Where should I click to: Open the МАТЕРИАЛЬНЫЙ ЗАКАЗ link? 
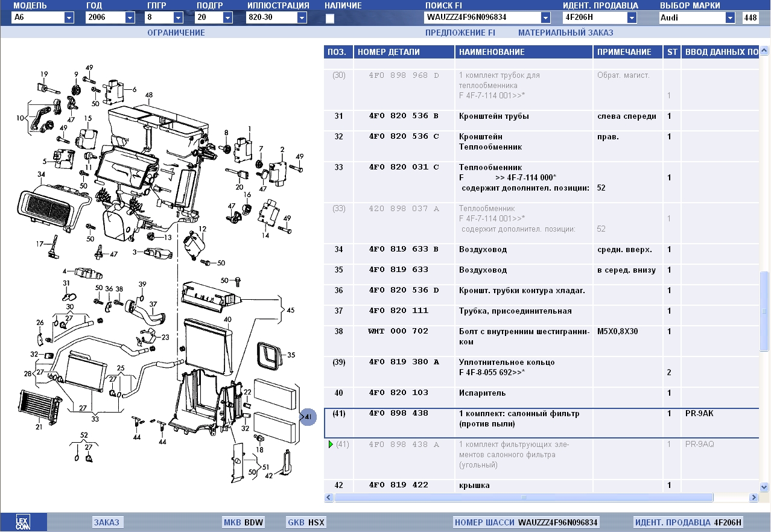(x=565, y=33)
